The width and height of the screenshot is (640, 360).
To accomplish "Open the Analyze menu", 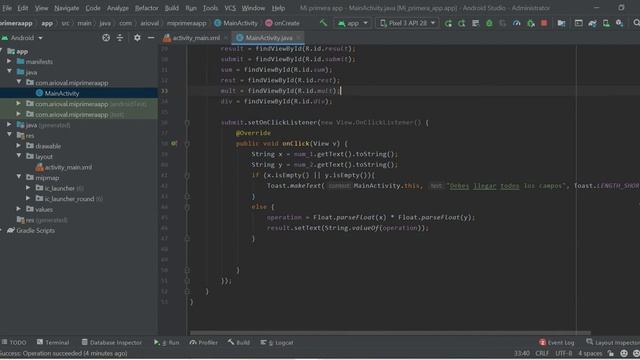I will pyautogui.click(x=118, y=8).
